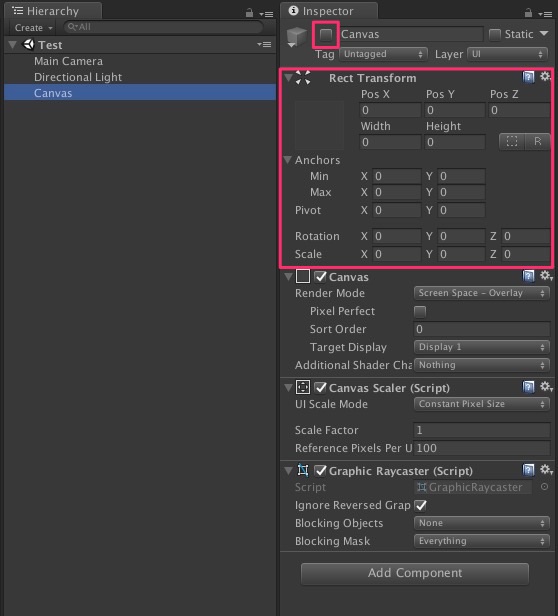
Task: Switch to the Hierarchy tab
Action: click(x=53, y=11)
